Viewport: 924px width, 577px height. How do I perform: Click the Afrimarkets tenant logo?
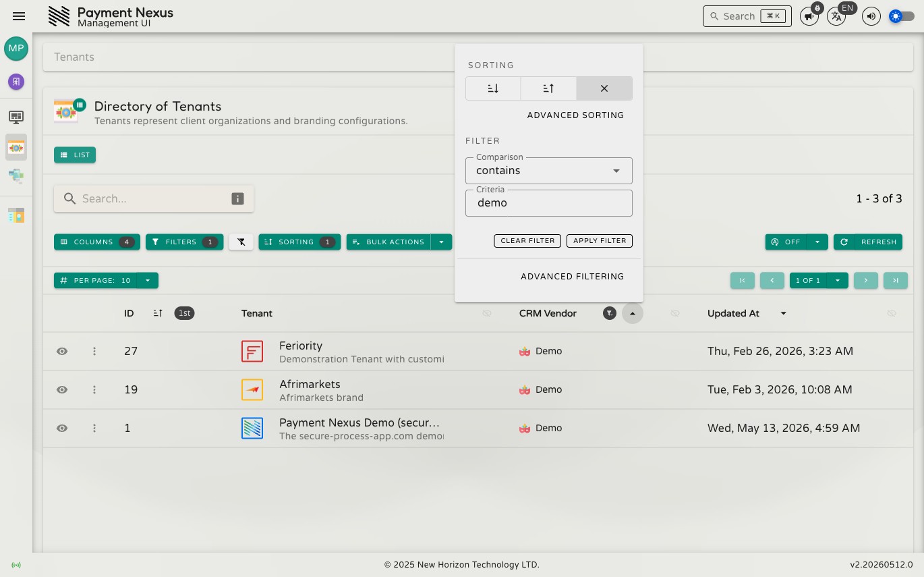tap(252, 389)
